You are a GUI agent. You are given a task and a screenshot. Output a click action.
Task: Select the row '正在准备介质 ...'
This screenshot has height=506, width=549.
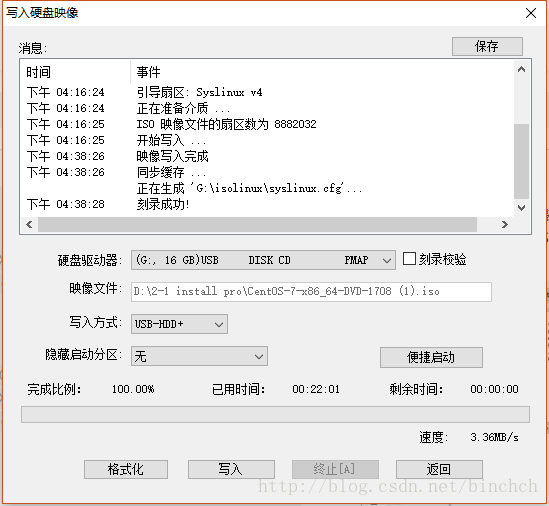[268, 109]
